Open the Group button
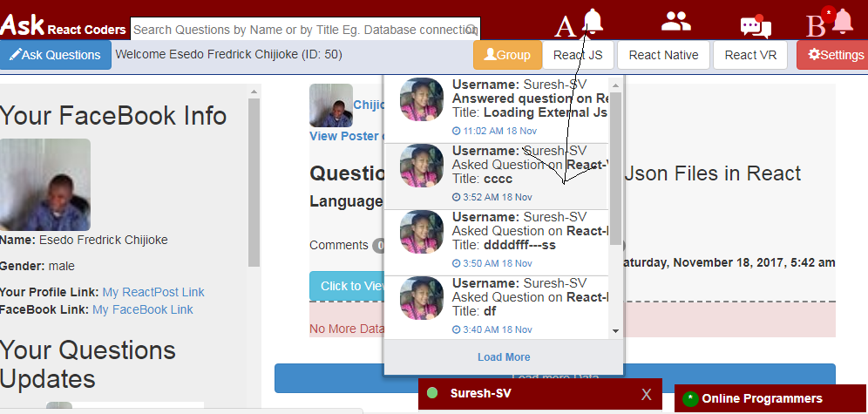This screenshot has width=868, height=414. tap(507, 55)
